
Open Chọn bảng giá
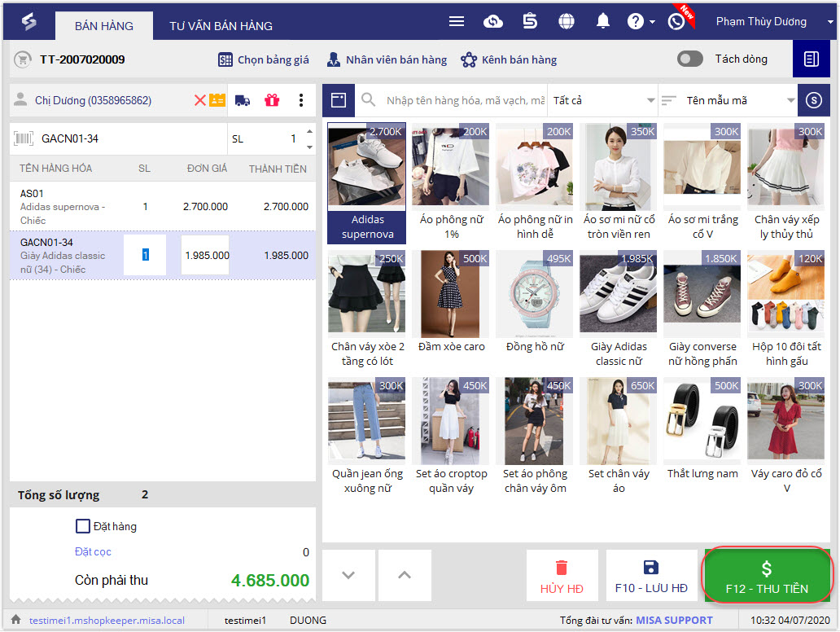[x=264, y=59]
